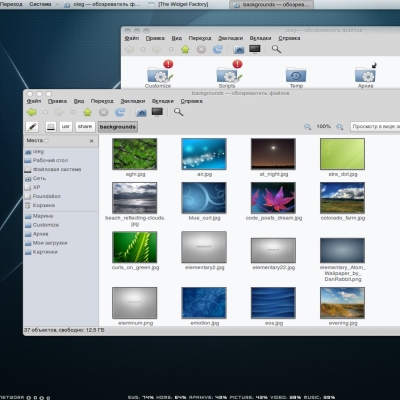This screenshot has height=400, width=400.
Task: Toggle text location entry with pencil icon
Action: (x=32, y=127)
